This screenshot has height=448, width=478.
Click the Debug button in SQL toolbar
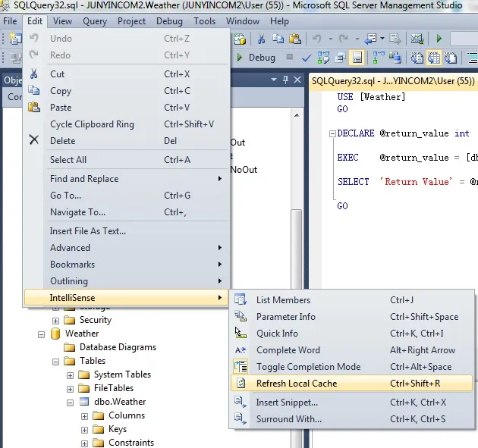[x=256, y=58]
